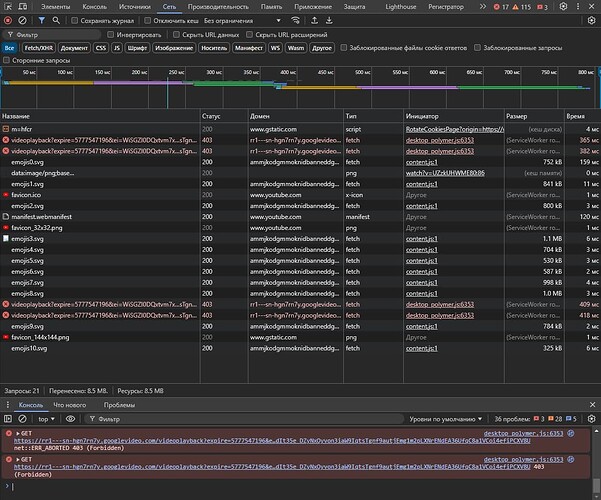Filter by Fetch/XHR requests

38,48
